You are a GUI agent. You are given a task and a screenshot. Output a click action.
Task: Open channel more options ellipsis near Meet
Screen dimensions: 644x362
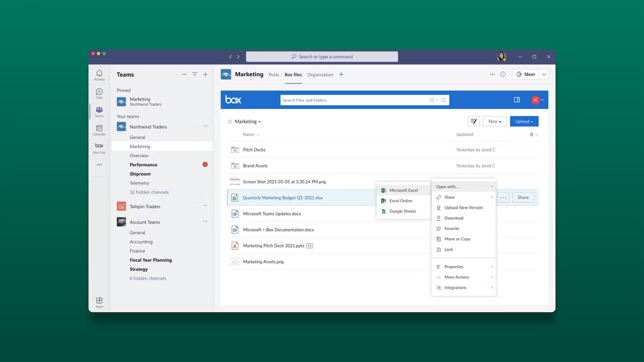(492, 74)
